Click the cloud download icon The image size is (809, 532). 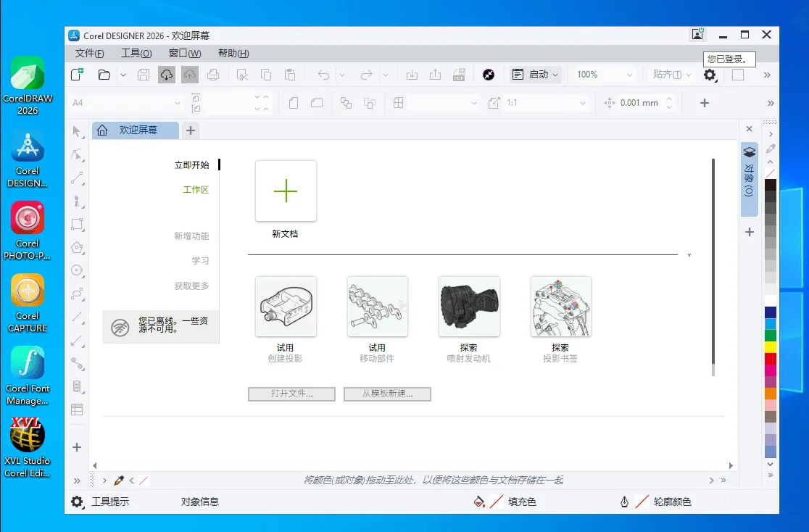tap(167, 75)
